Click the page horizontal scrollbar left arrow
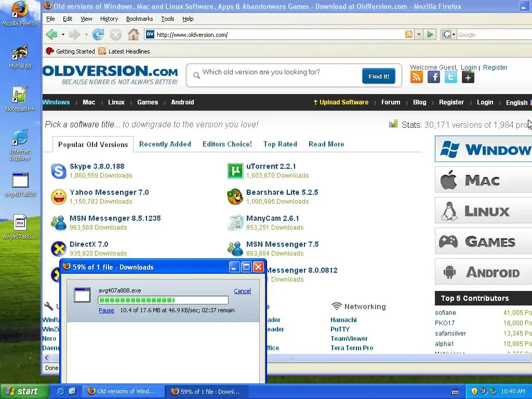 click(46, 357)
